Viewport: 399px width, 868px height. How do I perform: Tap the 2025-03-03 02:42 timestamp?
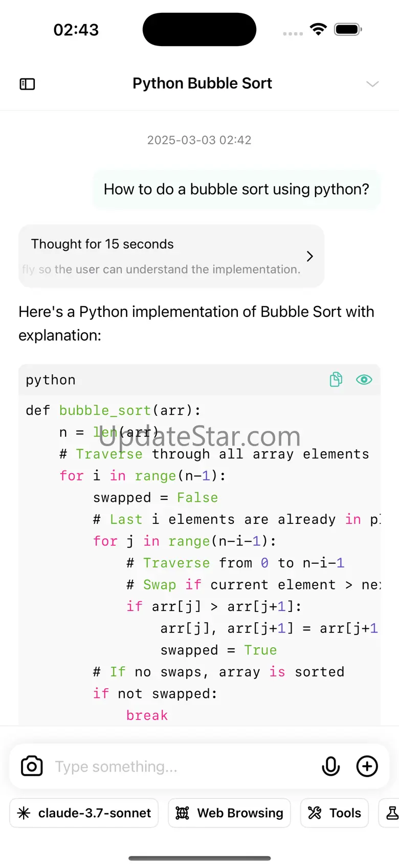[199, 140]
